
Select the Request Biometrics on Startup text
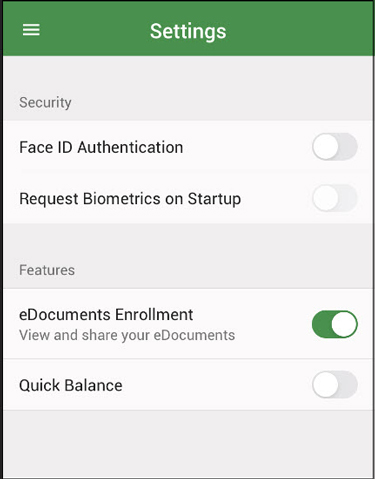tap(130, 199)
